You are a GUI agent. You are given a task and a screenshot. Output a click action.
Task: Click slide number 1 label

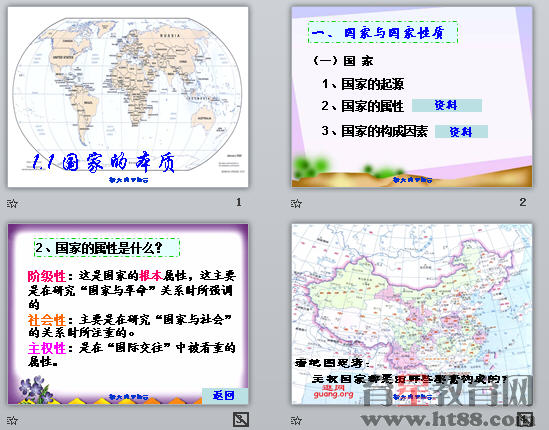pyautogui.click(x=239, y=202)
